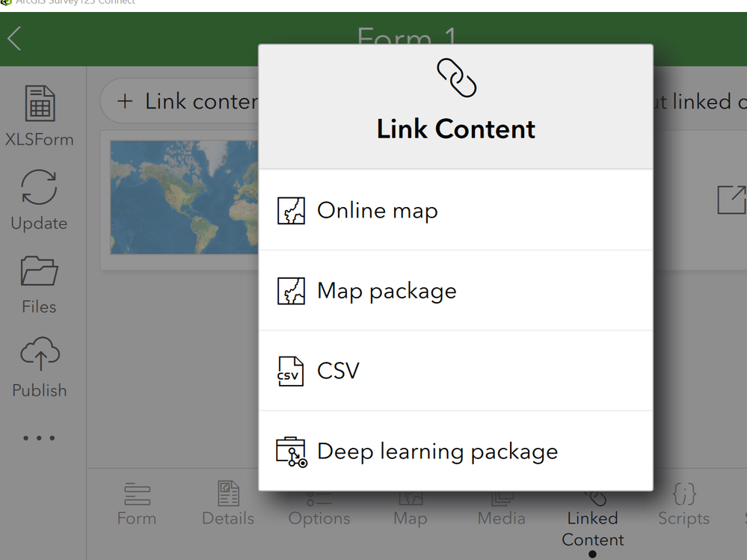Viewport: 747px width, 560px height.
Task: Click the Update refresh icon
Action: 39,187
